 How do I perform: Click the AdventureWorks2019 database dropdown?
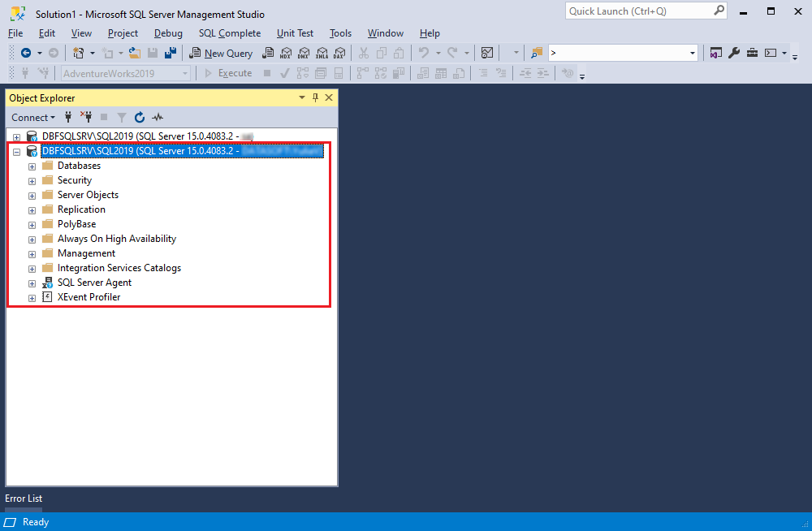(x=126, y=73)
